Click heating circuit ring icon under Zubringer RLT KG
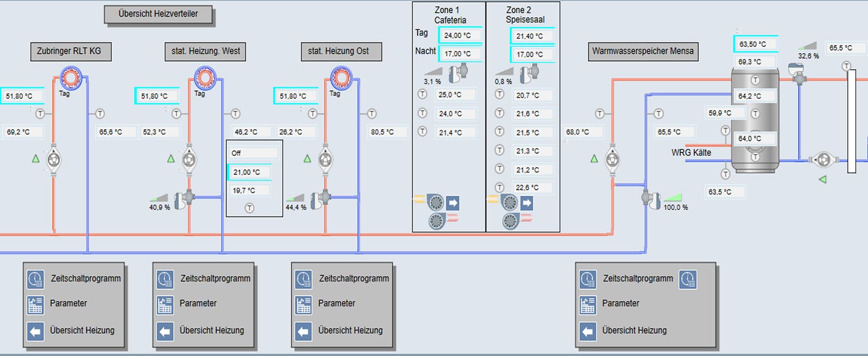 click(x=70, y=78)
